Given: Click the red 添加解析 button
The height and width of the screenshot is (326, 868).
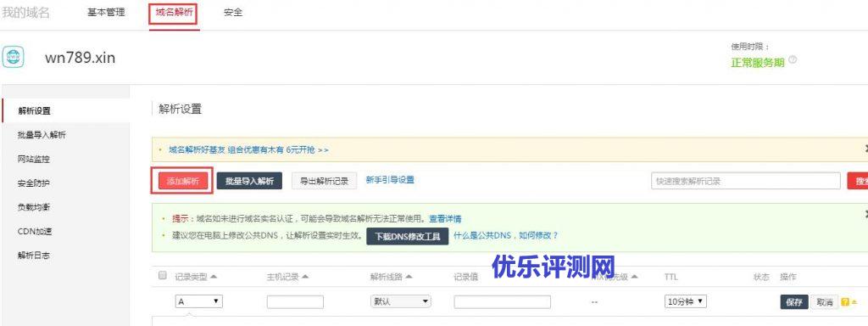Looking at the screenshot, I should click(x=183, y=181).
